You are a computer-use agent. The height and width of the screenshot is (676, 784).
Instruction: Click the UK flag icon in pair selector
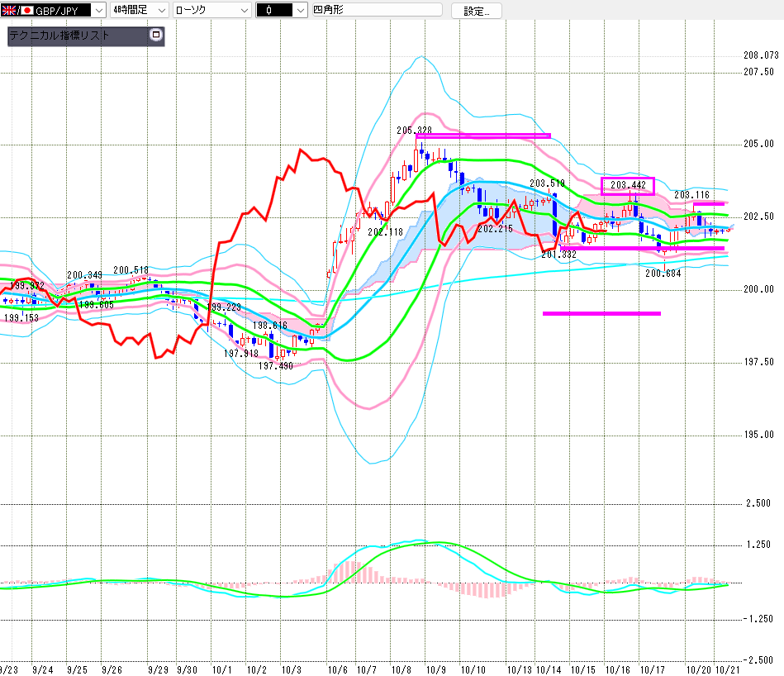(10, 10)
